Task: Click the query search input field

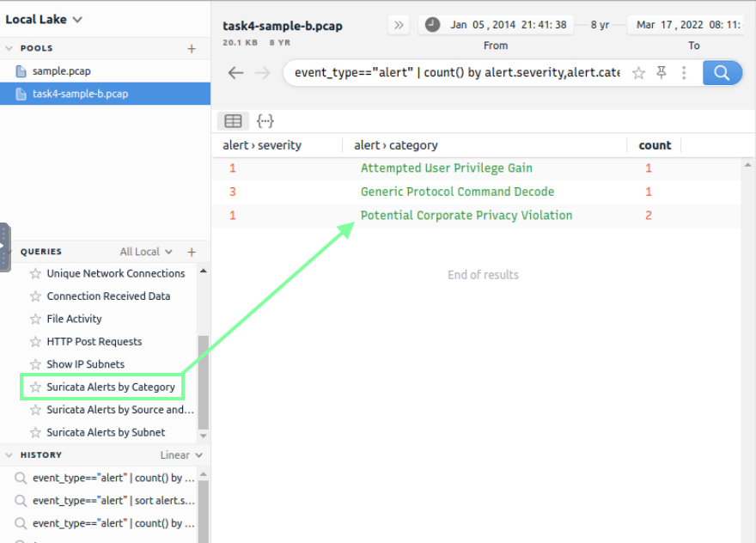Action: click(455, 73)
